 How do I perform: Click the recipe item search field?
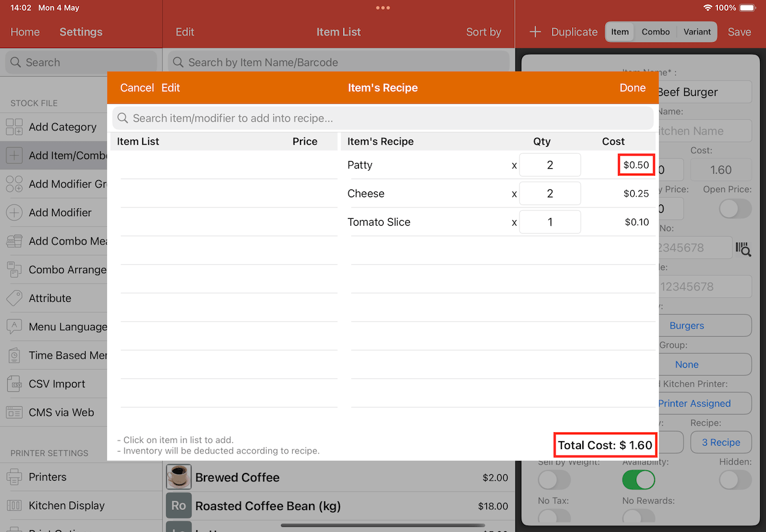pyautogui.click(x=383, y=118)
